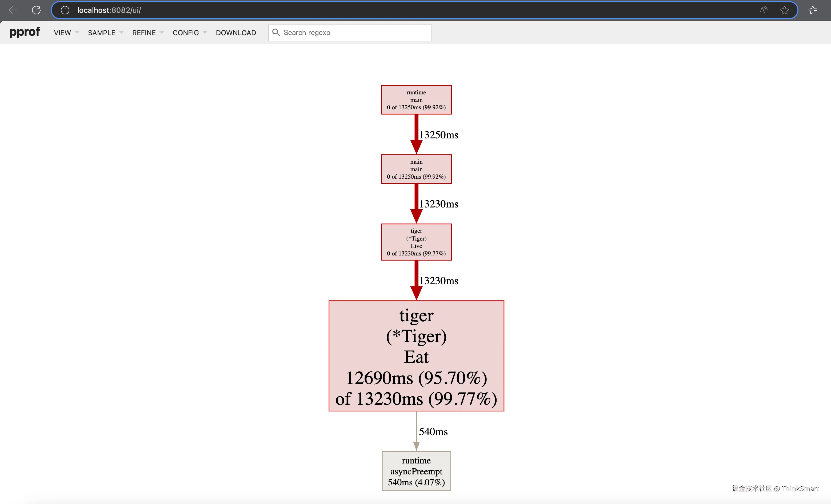This screenshot has height=504, width=831.
Task: Select the runtime main graph node
Action: coord(416,100)
